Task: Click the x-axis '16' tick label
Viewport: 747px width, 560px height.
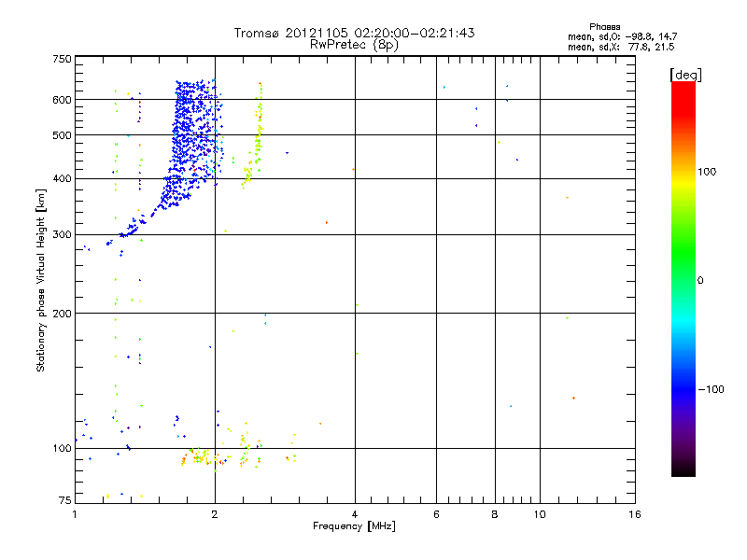Action: [x=635, y=514]
